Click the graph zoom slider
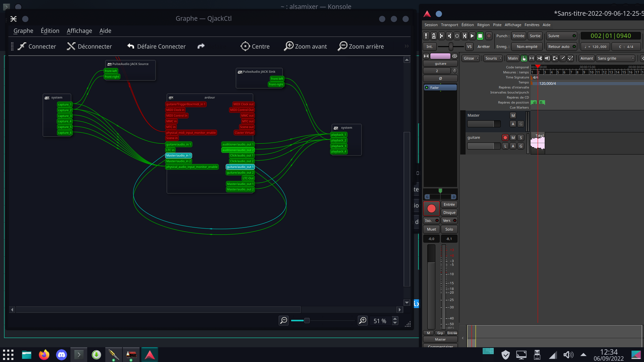The height and width of the screenshot is (362, 644). click(307, 321)
